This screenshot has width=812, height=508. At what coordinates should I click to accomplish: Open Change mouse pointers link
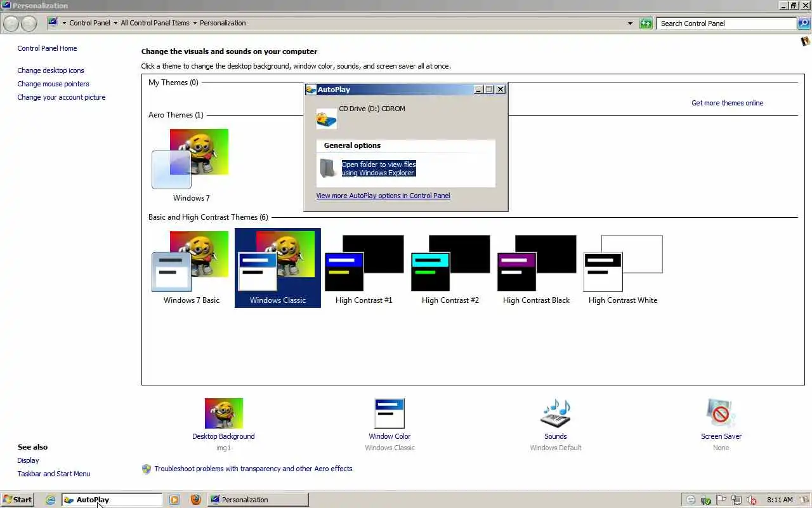pyautogui.click(x=53, y=84)
